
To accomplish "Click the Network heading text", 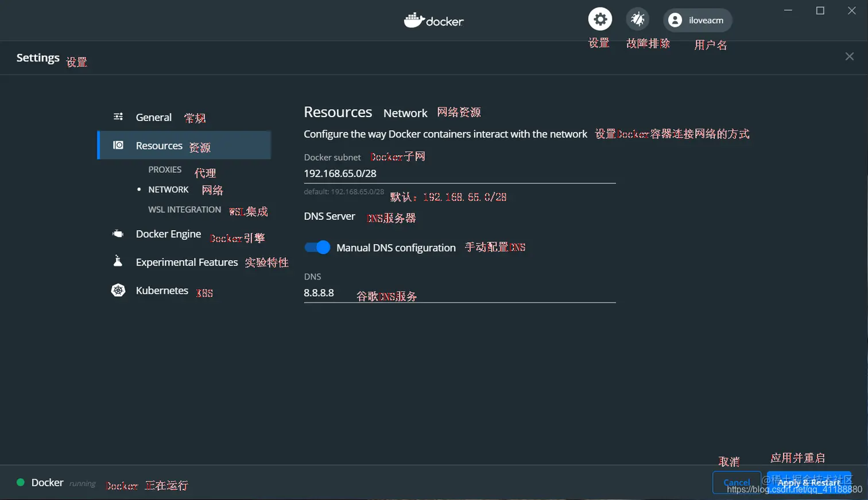I will (405, 113).
